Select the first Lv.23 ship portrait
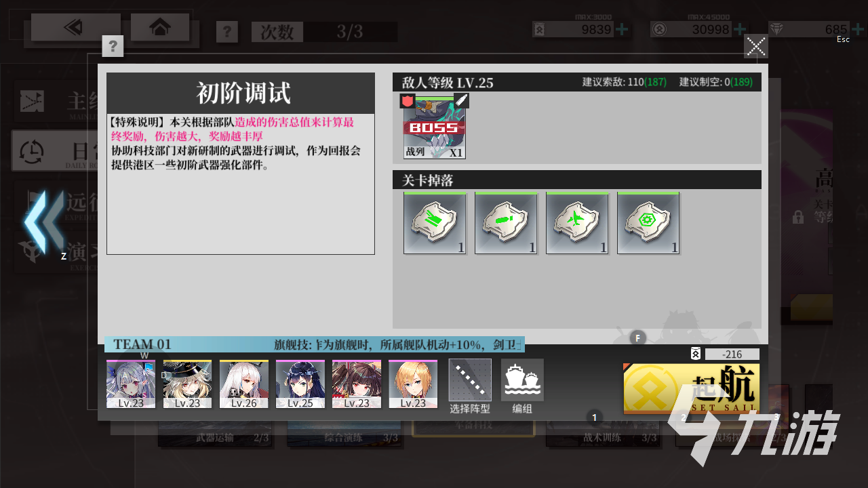Viewport: 868px width, 488px height. pyautogui.click(x=131, y=384)
